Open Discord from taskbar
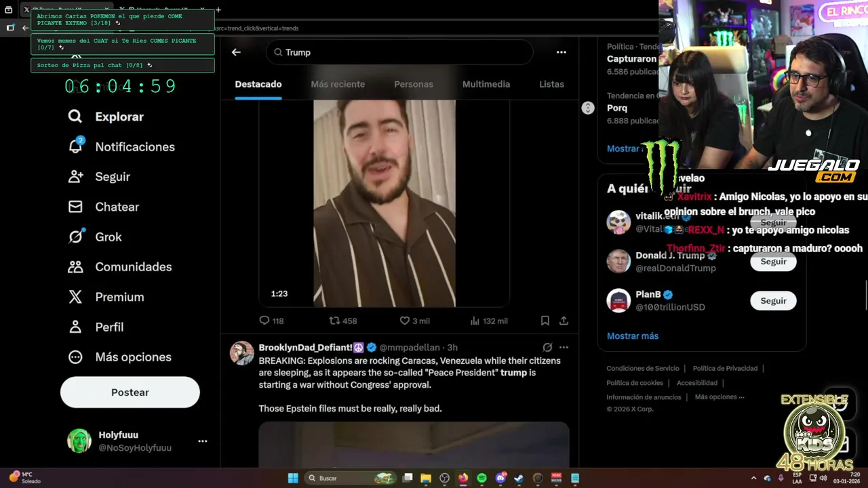 (500, 478)
